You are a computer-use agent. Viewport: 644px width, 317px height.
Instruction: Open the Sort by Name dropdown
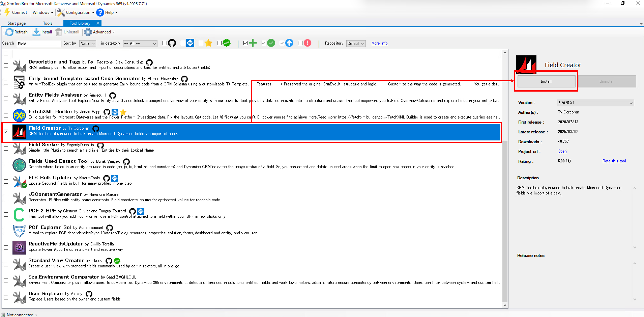pos(87,44)
